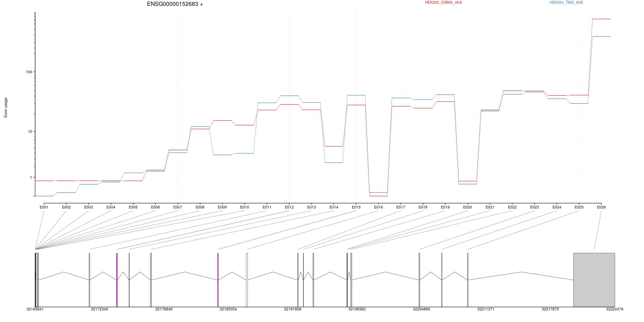
Task: Click exon label E017
Action: tap(401, 207)
